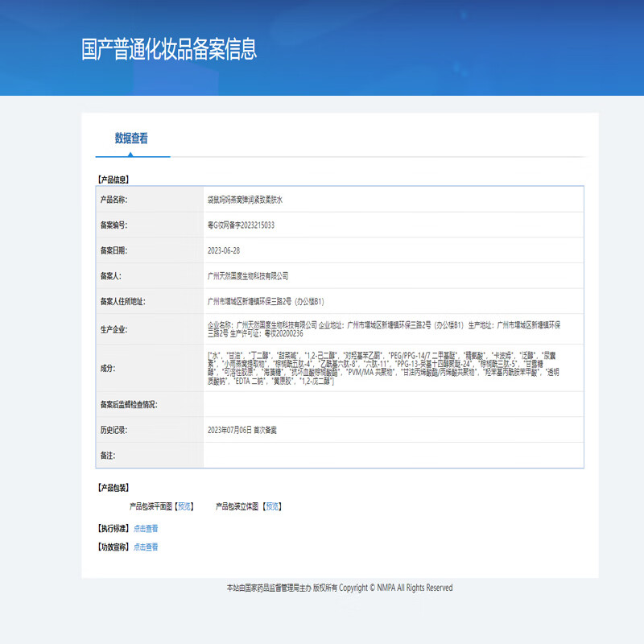Open 预览 for 产品包装立体图

pyautogui.click(x=274, y=507)
